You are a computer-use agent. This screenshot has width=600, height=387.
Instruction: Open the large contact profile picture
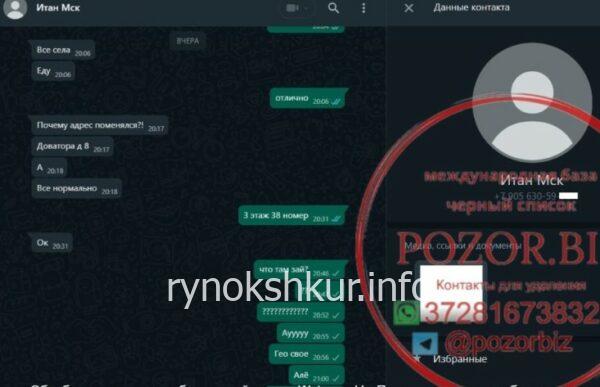pyautogui.click(x=532, y=102)
